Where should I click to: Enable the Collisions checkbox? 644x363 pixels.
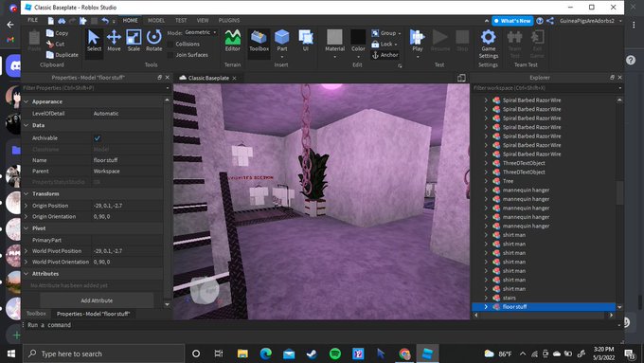click(170, 44)
